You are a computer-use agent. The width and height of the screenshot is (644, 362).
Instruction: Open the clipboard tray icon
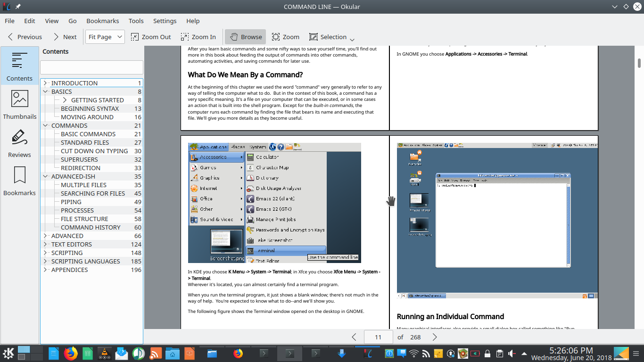tap(500, 353)
